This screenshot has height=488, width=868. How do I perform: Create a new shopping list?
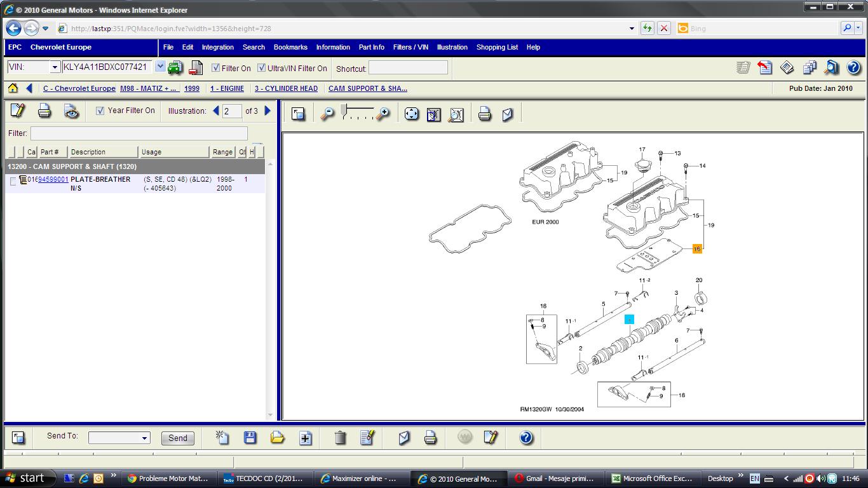click(x=222, y=437)
